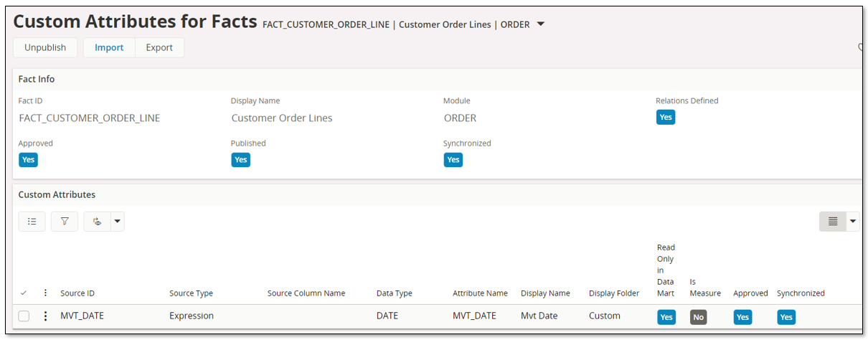The width and height of the screenshot is (868, 340).
Task: Switch to table view layout icon
Action: [833, 222]
